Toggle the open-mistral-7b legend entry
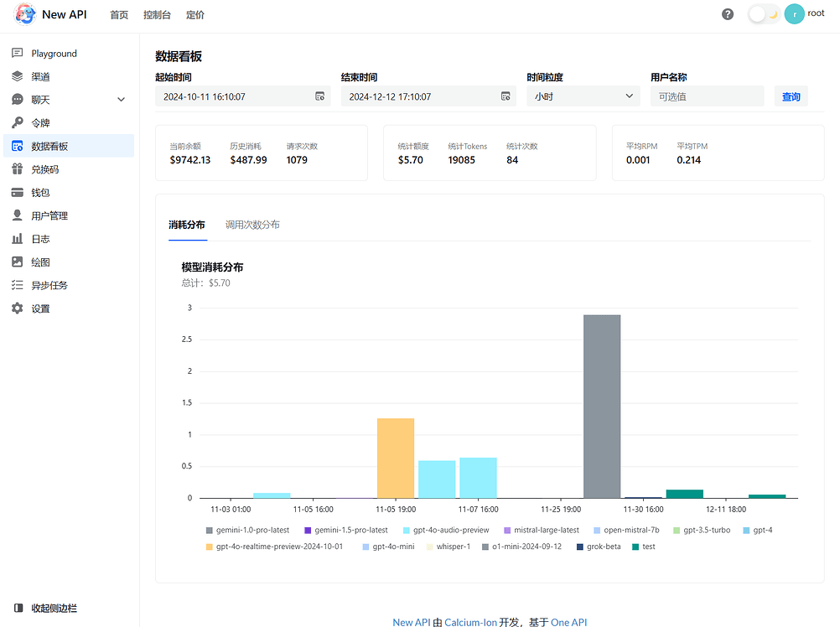The height and width of the screenshot is (627, 840). 627,530
